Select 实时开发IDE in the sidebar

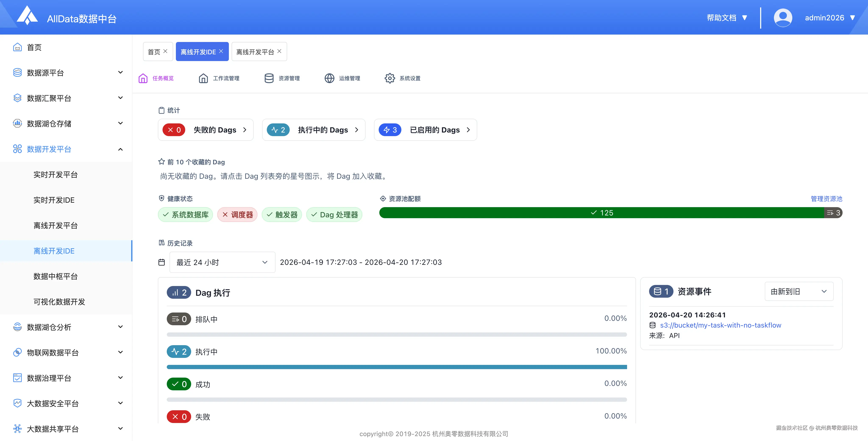coord(54,200)
